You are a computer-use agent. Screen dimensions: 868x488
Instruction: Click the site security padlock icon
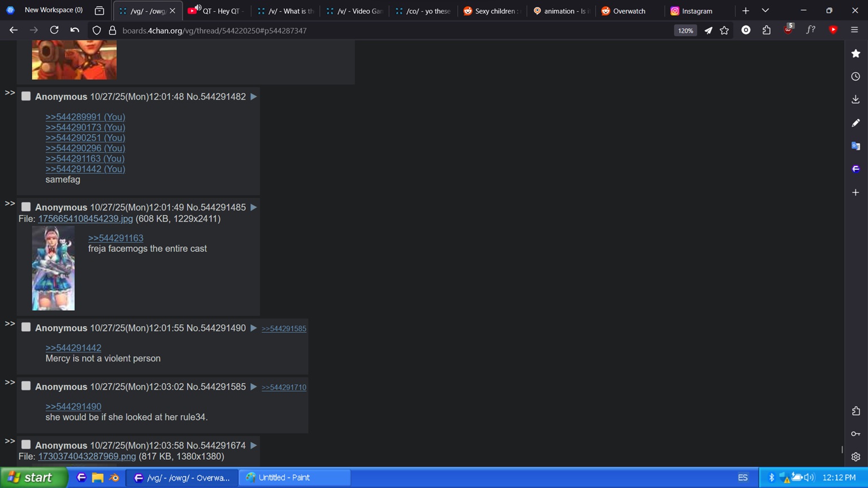point(112,30)
